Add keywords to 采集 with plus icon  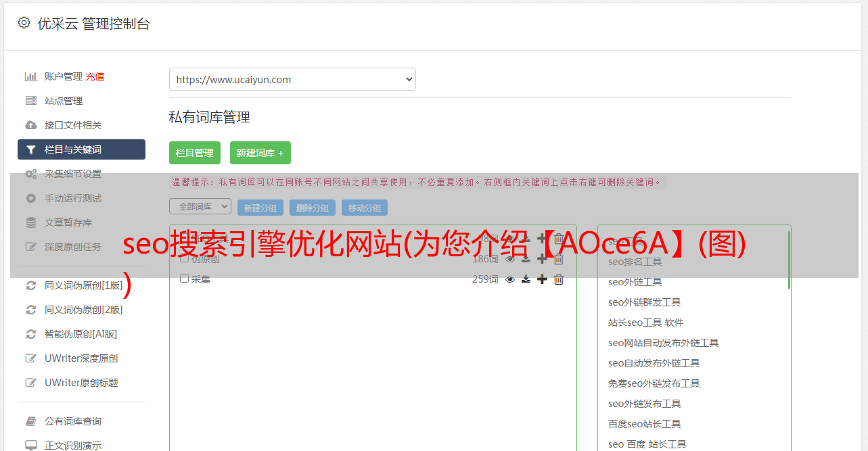click(x=542, y=279)
